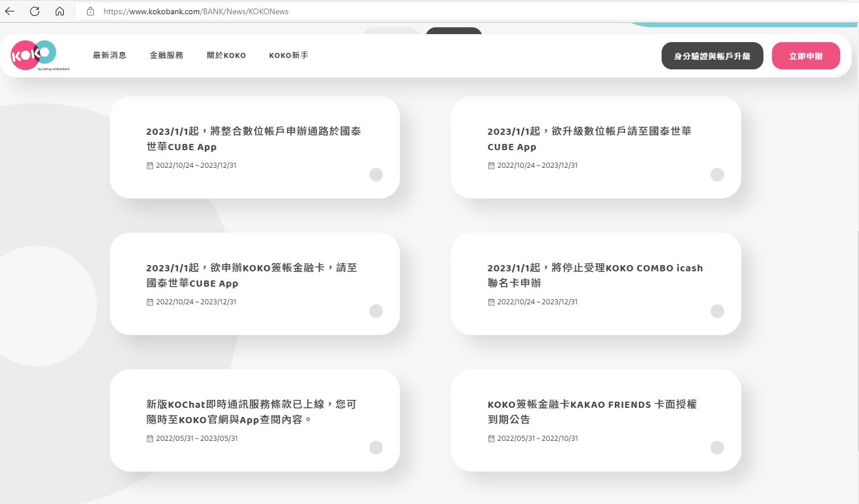This screenshot has width=859, height=504.
Task: Click date range on KOKO COMBO icash card
Action: coord(538,302)
